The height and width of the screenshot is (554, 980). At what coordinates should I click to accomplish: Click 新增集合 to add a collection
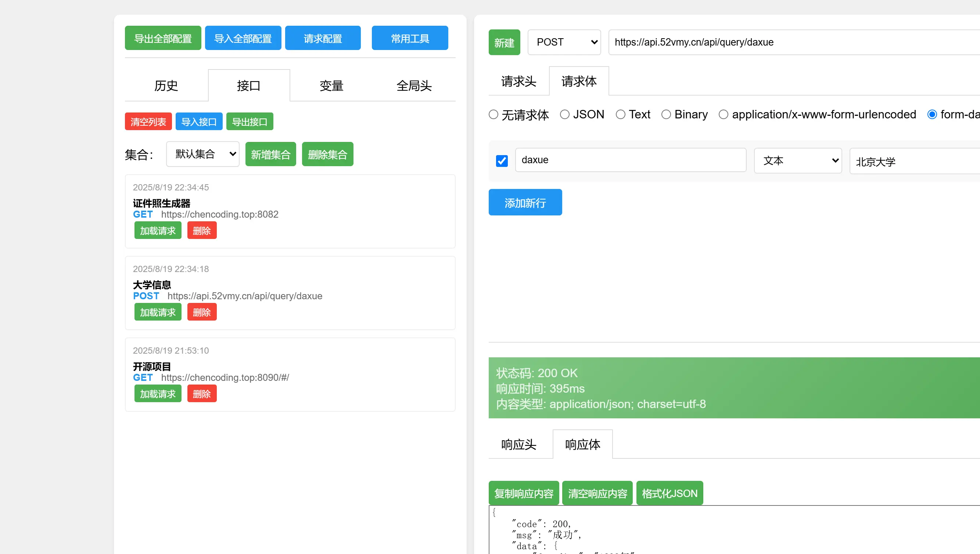tap(270, 154)
